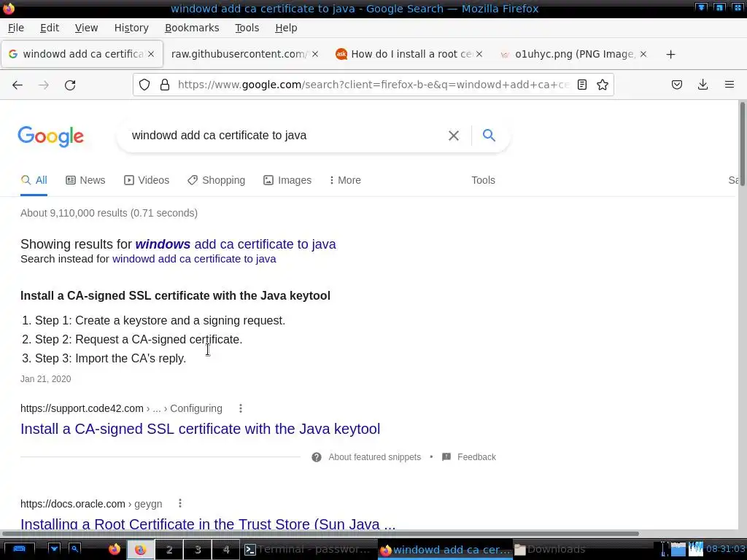
Task: Switch to workspace 2 in taskbar
Action: pyautogui.click(x=169, y=550)
